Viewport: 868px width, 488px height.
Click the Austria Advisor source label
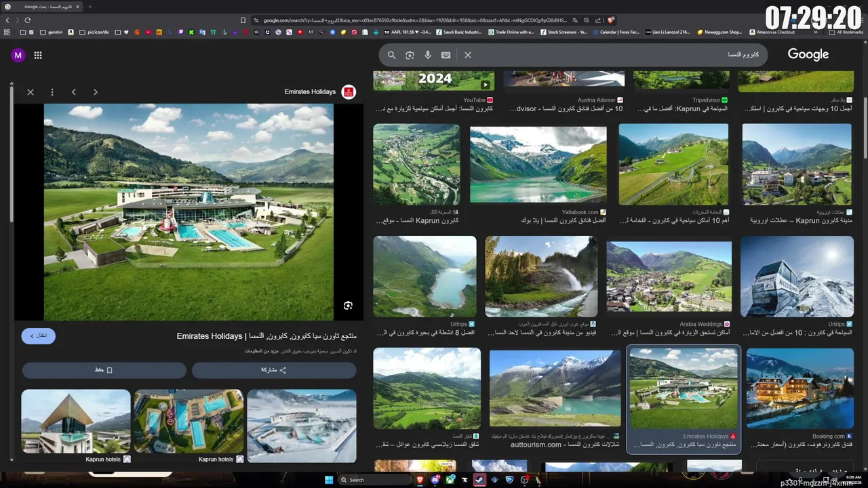click(596, 100)
